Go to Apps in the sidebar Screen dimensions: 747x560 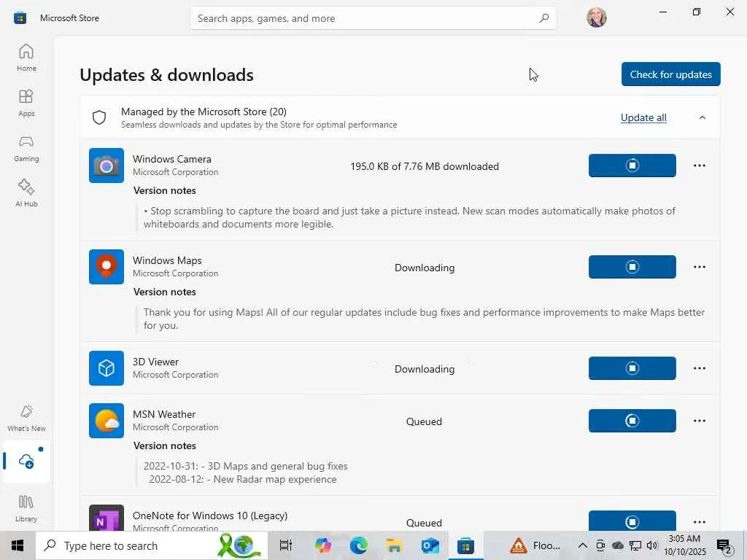(26, 103)
